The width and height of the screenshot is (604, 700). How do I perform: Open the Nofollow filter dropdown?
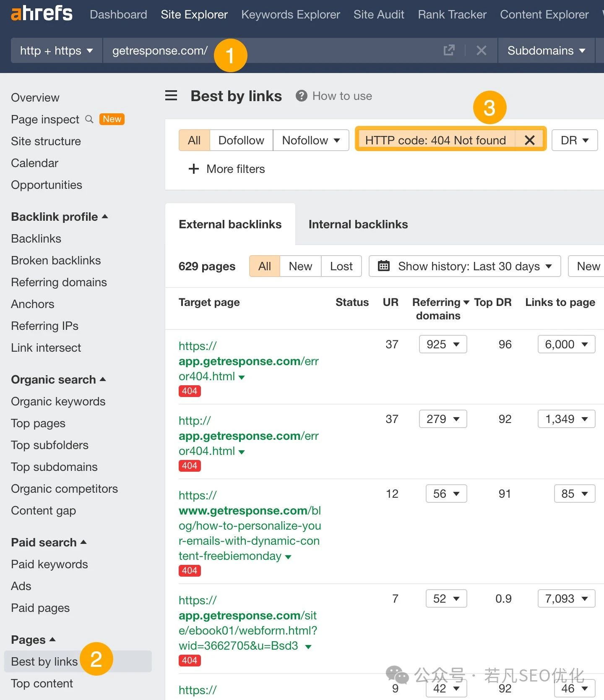[311, 140]
